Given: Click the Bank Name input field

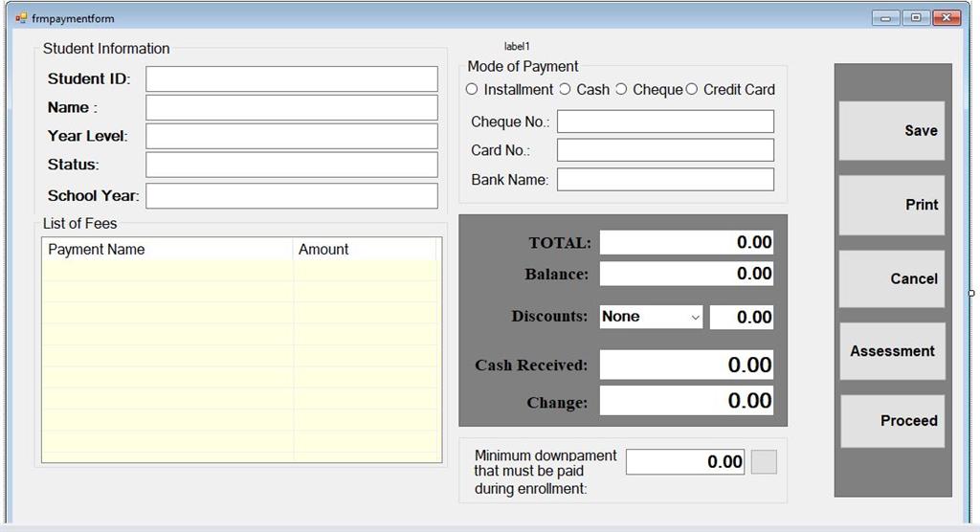Looking at the screenshot, I should point(666,180).
